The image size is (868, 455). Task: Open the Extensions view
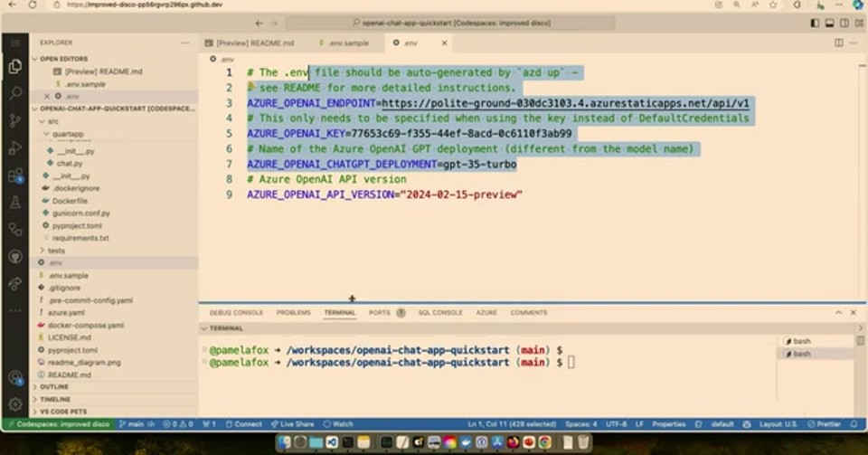pyautogui.click(x=15, y=175)
